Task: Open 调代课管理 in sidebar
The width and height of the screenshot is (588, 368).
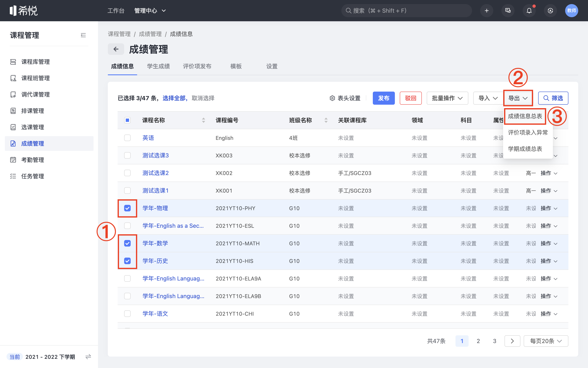Action: [49, 94]
